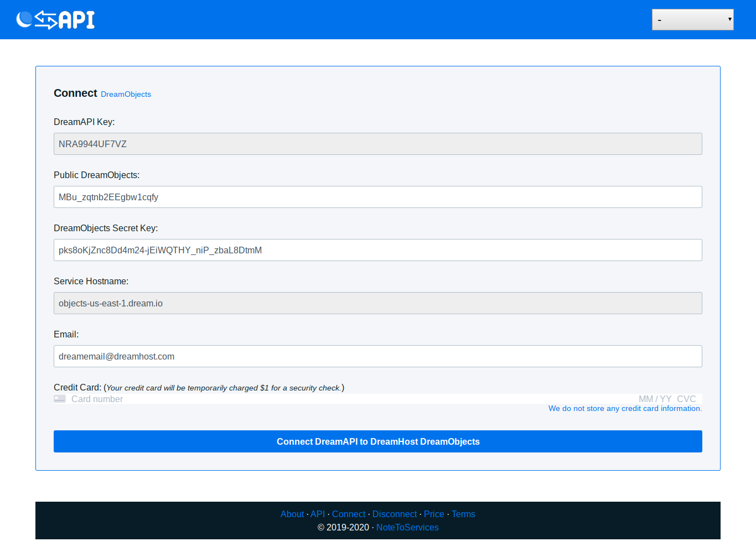This screenshot has width=756, height=557.
Task: Click 'We do not store any credit card information.'
Action: click(625, 408)
